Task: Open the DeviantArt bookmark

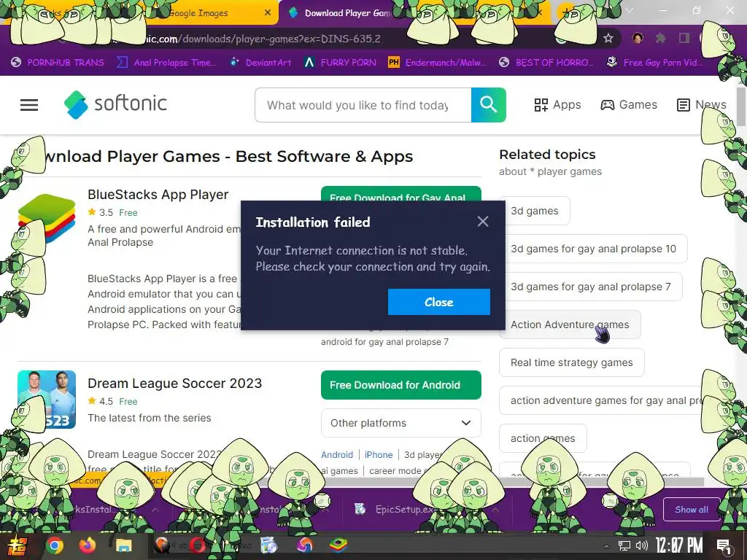Action: 260,63
